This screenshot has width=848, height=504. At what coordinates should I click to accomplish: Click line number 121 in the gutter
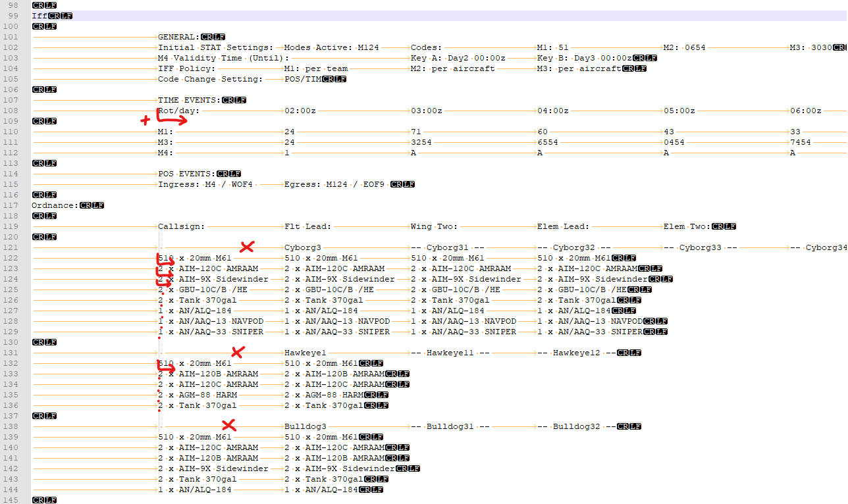coord(11,247)
